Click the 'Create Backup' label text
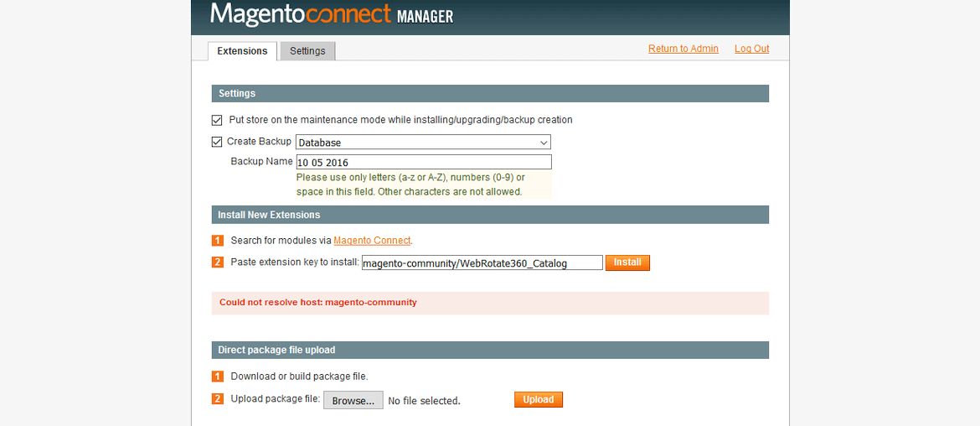 coord(259,142)
